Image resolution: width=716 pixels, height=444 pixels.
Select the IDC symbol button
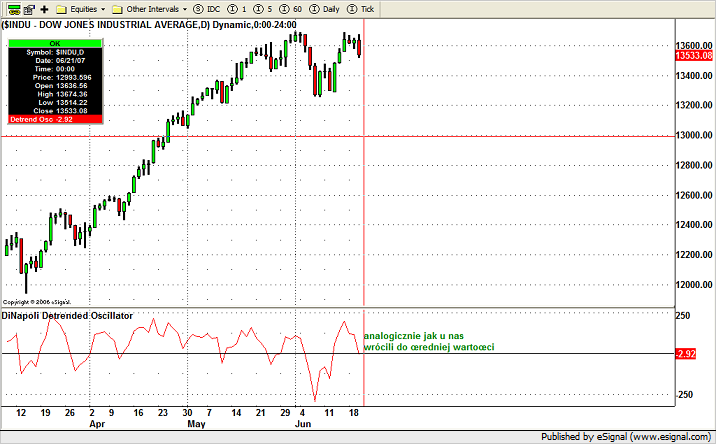207,9
